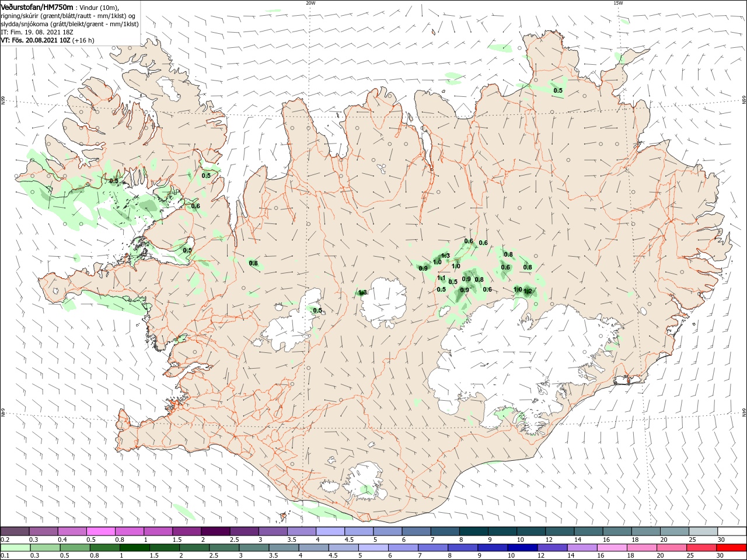Select the white 30+ snow swatch
This screenshot has width=747, height=560.
click(732, 531)
